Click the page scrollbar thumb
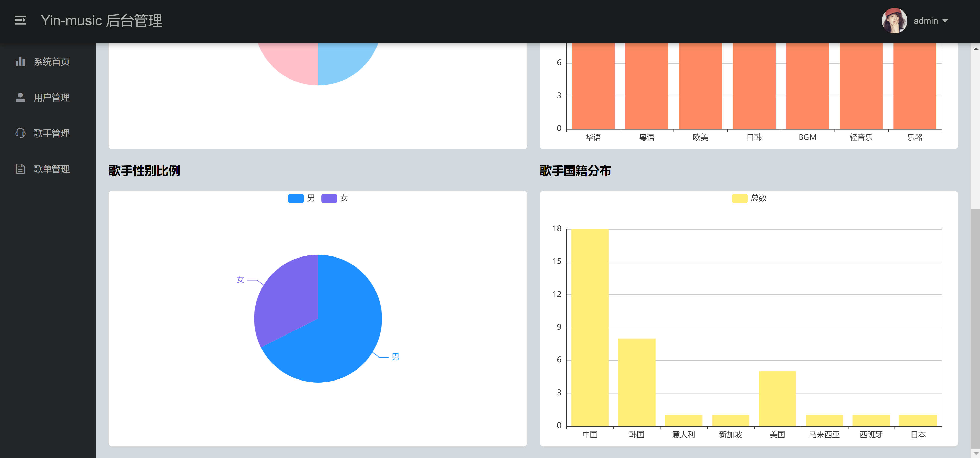The image size is (980, 458). coord(975,328)
